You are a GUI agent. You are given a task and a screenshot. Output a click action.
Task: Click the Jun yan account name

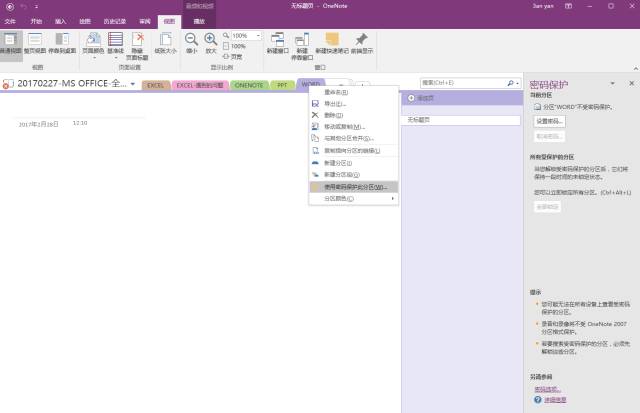543,6
